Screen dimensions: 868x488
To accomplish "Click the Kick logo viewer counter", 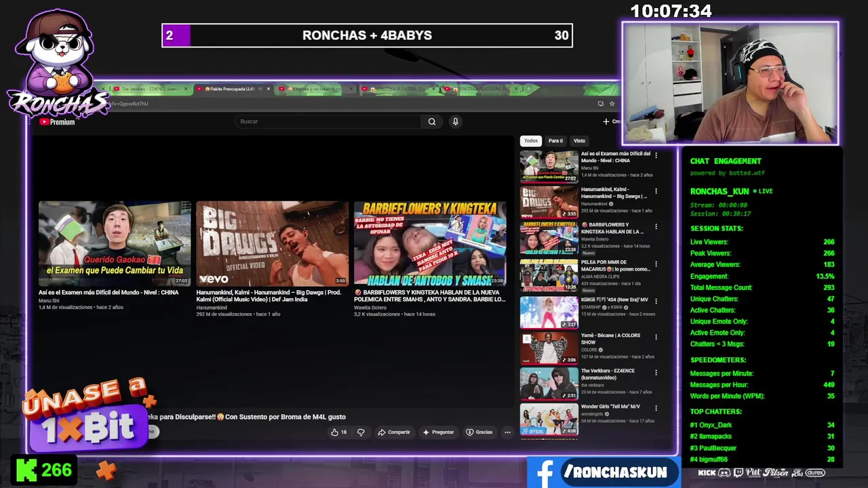I will pyautogui.click(x=43, y=470).
